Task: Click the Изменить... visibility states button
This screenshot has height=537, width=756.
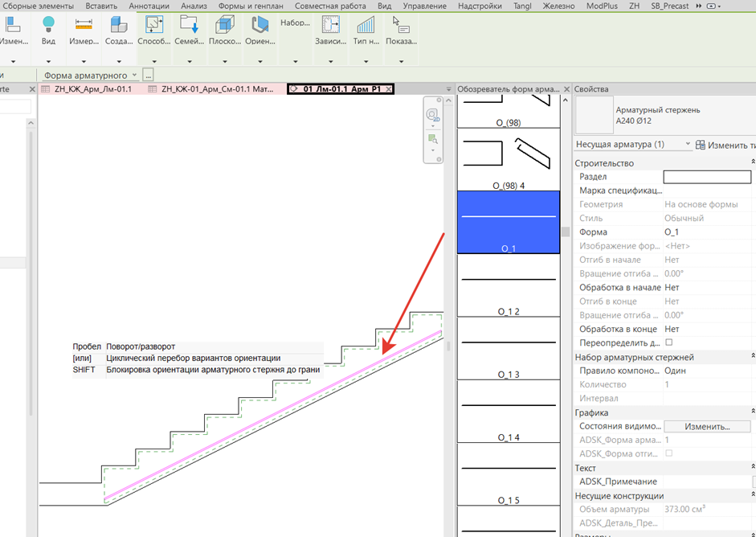Action: [707, 427]
